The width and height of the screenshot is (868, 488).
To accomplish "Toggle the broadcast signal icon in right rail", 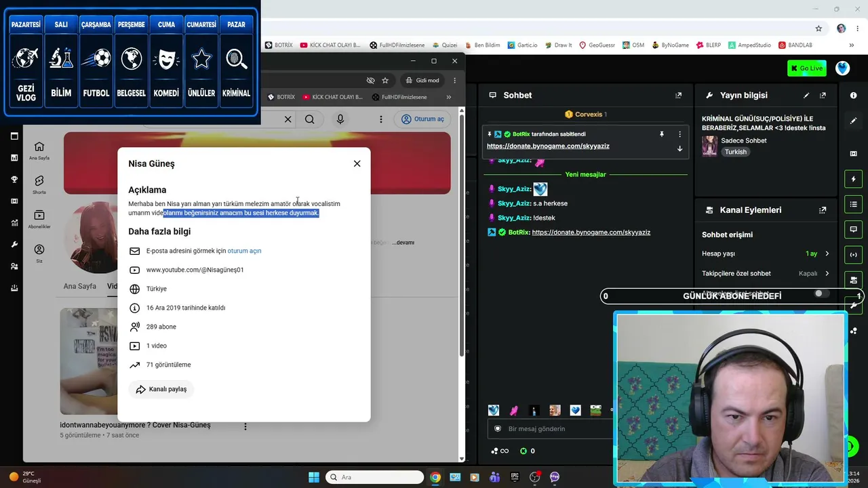I will 853,254.
